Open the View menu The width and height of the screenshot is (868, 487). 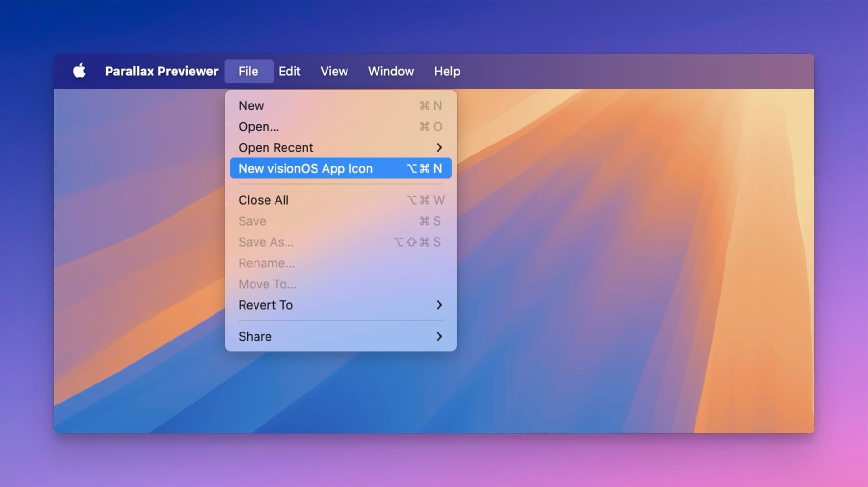pyautogui.click(x=334, y=71)
